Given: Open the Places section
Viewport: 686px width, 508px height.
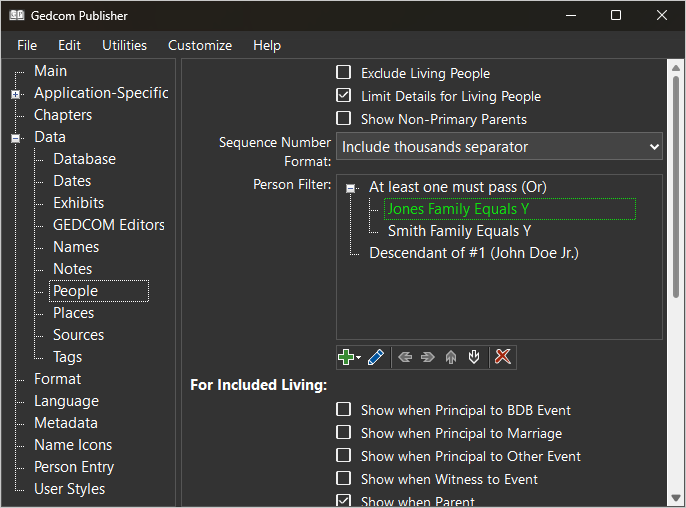Looking at the screenshot, I should pyautogui.click(x=74, y=313).
